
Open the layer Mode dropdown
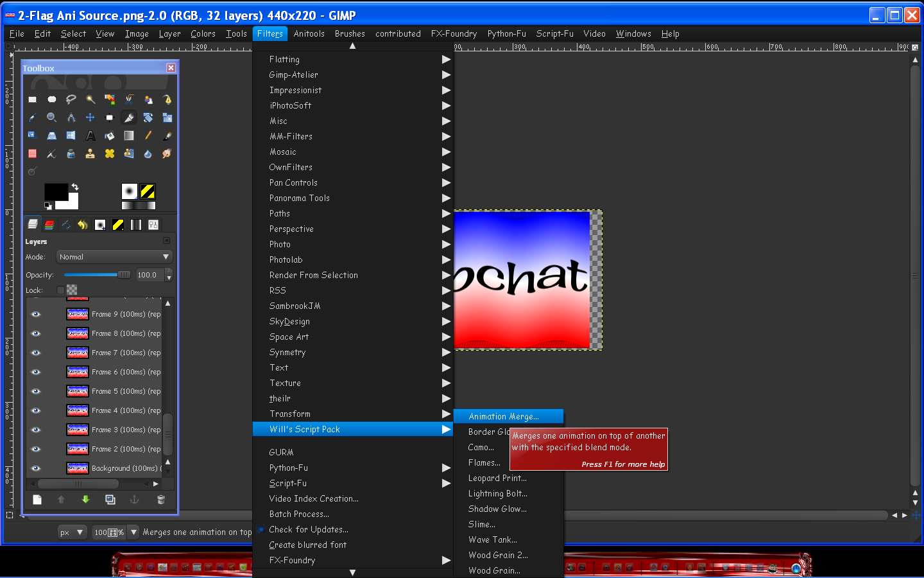(114, 257)
